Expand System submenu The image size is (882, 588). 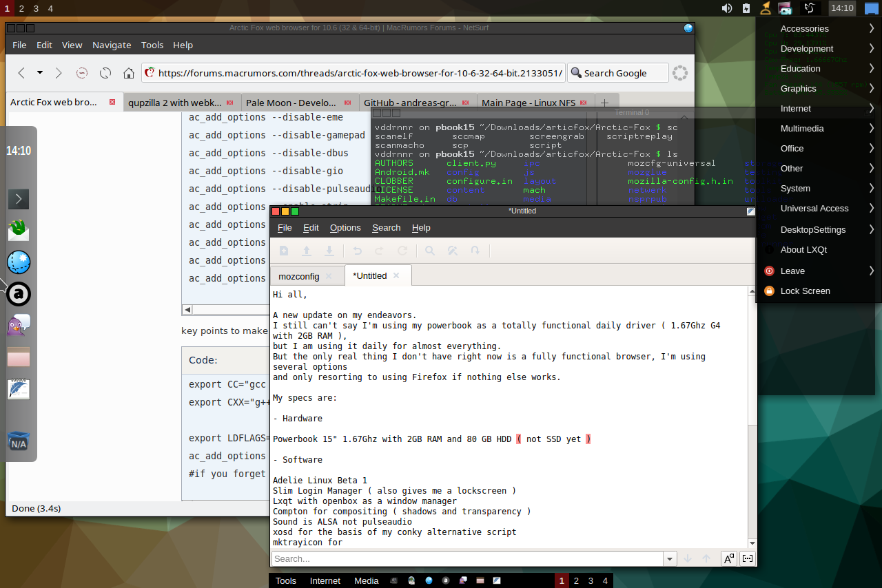tap(819, 188)
